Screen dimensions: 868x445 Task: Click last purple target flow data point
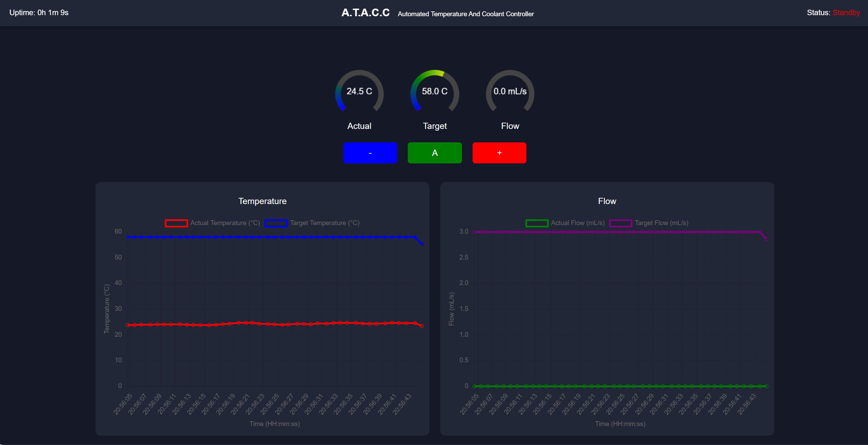[x=766, y=239]
